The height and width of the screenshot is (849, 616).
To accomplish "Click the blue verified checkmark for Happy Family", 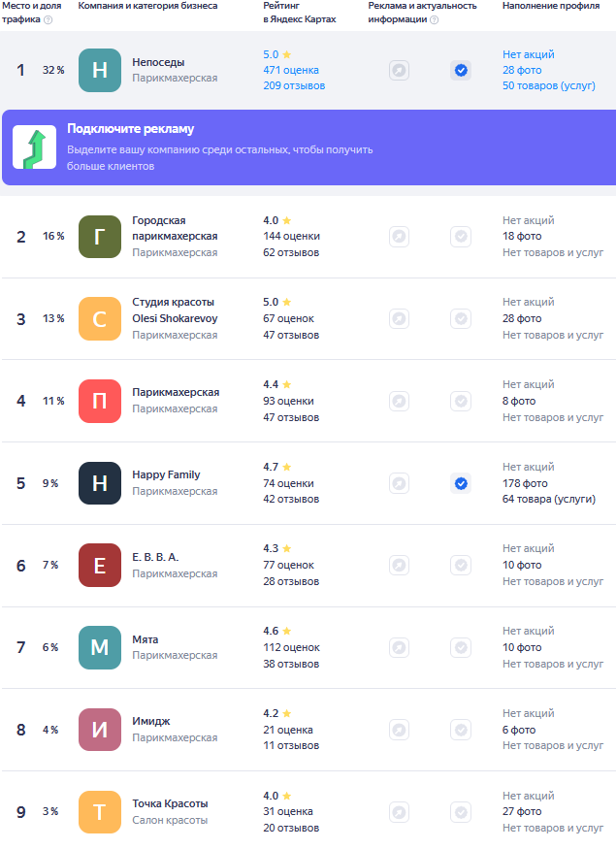I will tap(461, 483).
